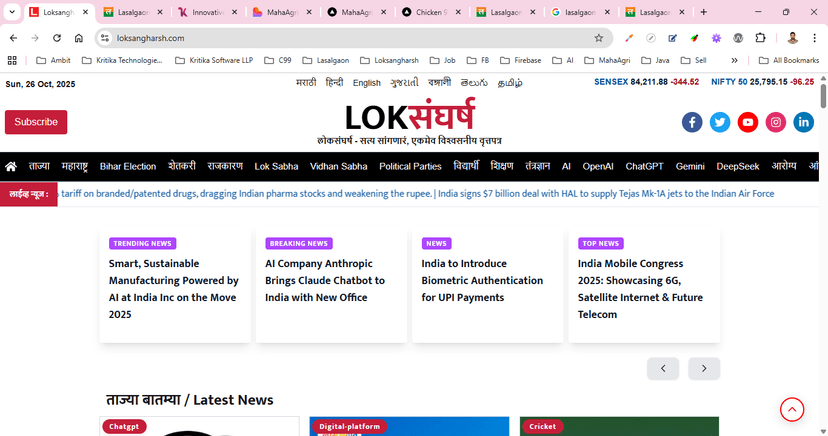This screenshot has width=828, height=436.
Task: Click the address bar showing loksangharsh.com
Action: pos(340,38)
